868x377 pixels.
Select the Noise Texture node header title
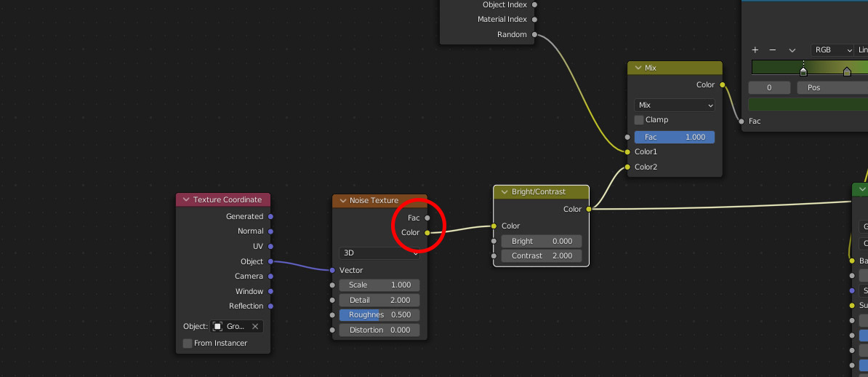click(374, 201)
